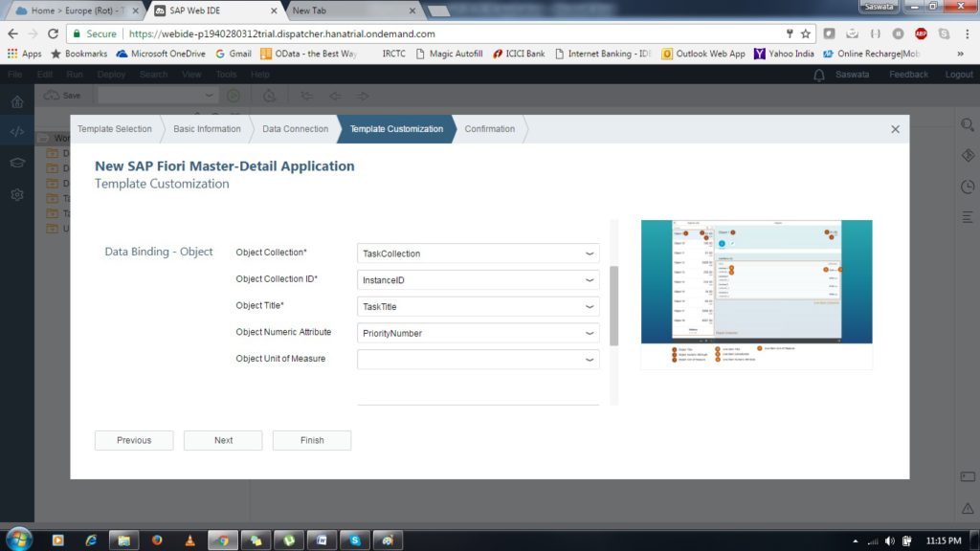Reload the page with the refresh icon
Image resolution: width=980 pixels, height=551 pixels.
click(x=54, y=33)
